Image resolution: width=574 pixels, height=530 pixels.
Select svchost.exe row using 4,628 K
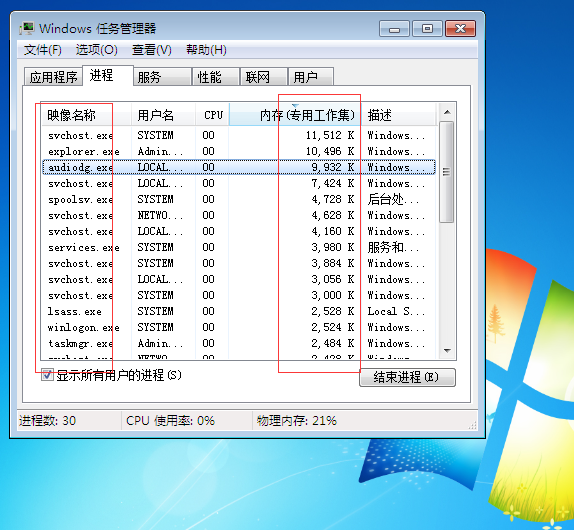click(x=238, y=215)
